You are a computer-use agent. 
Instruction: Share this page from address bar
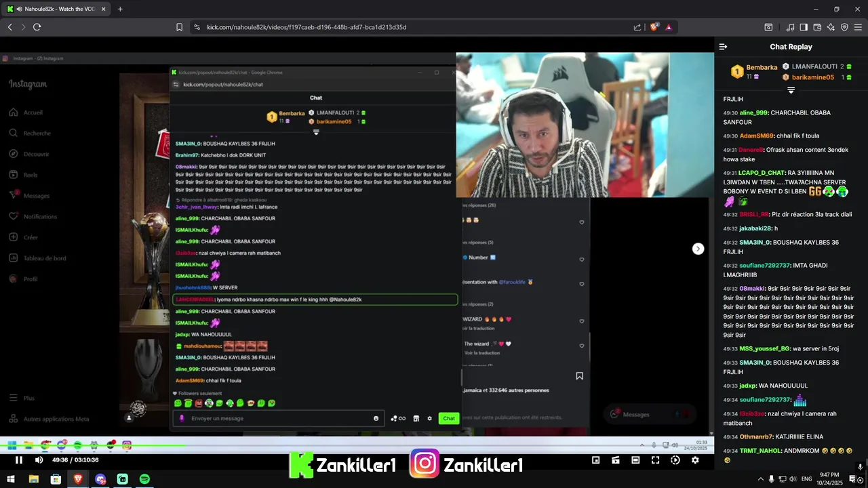[637, 27]
